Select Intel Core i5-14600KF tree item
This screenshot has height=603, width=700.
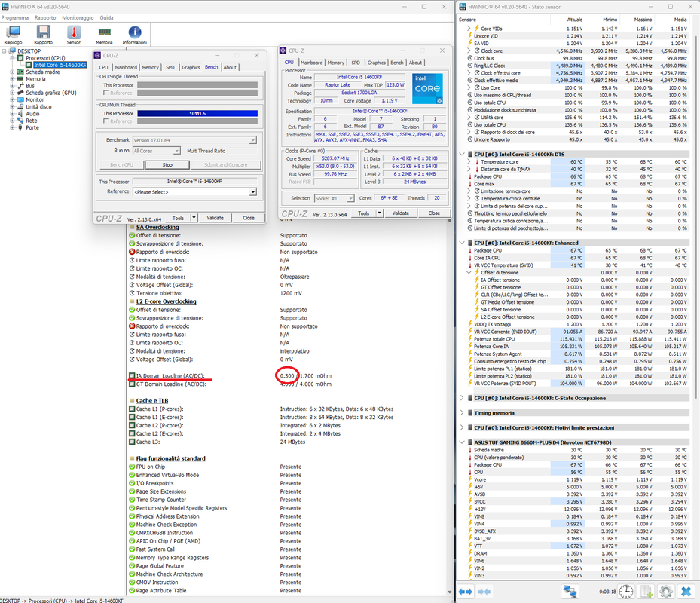click(60, 65)
